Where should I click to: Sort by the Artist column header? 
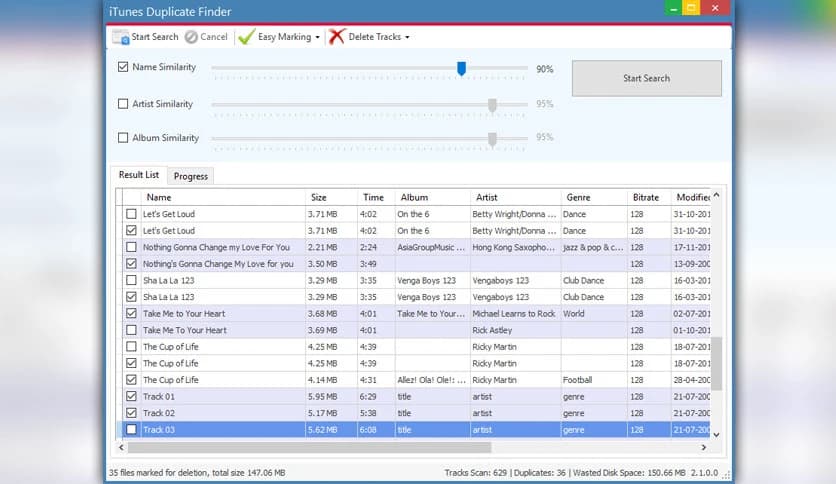[515, 197]
